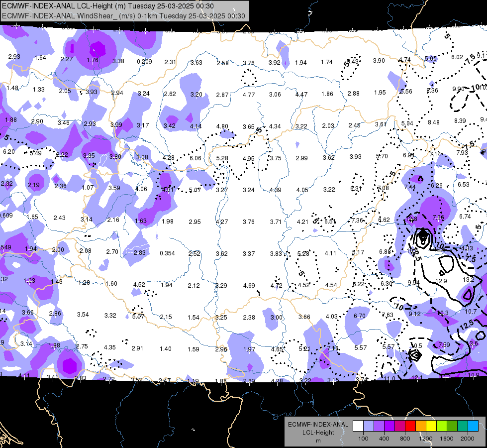Click the legend tick label '2000'
Screen dimensions: 487x448
[x=468, y=439]
